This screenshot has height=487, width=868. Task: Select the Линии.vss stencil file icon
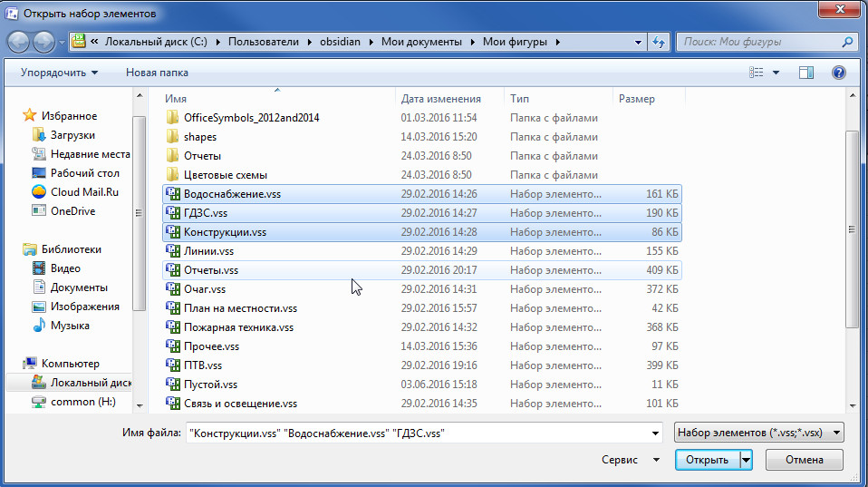173,251
